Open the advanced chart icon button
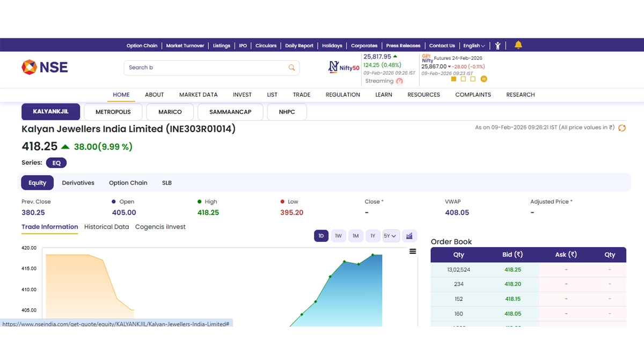Image resolution: width=644 pixels, height=362 pixels. click(409, 236)
